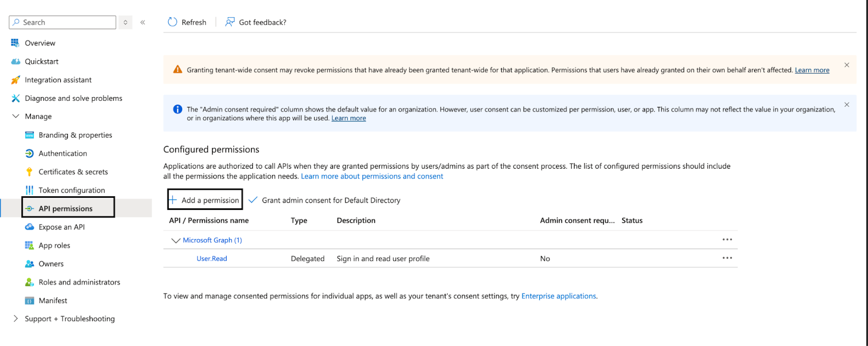Viewport: 868px width, 346px height.
Task: Open the User.Read permission link
Action: point(212,259)
